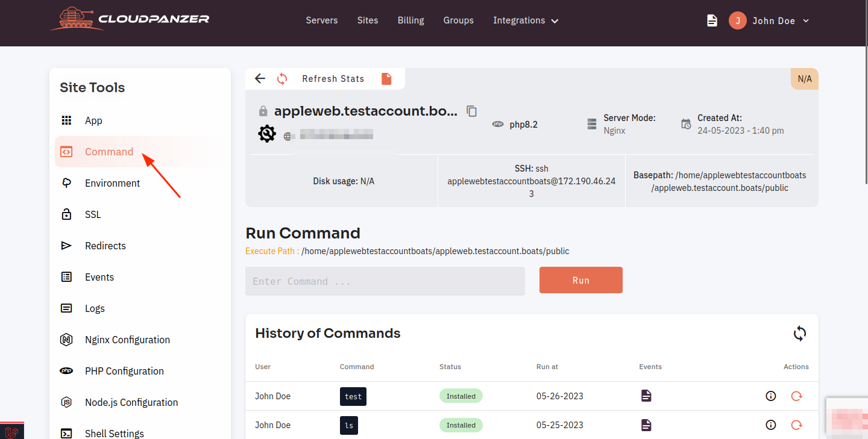Open events file for test command
Screen dimensions: 868x439
coord(646,396)
